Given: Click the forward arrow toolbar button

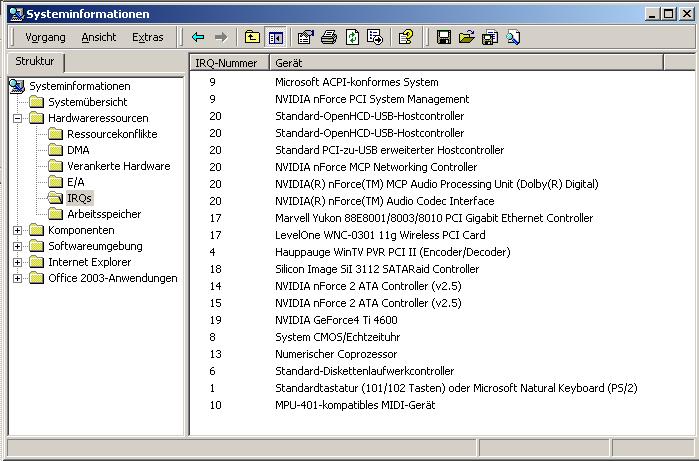Looking at the screenshot, I should [221, 37].
